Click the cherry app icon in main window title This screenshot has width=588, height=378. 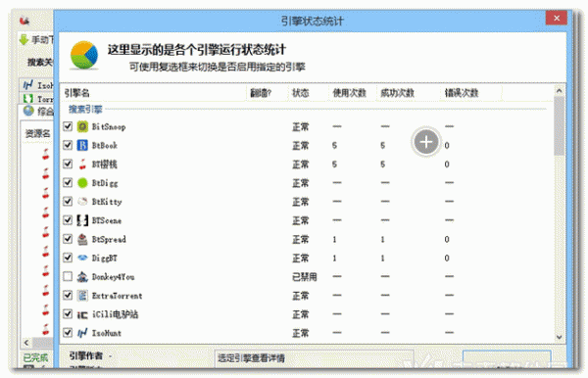click(24, 20)
